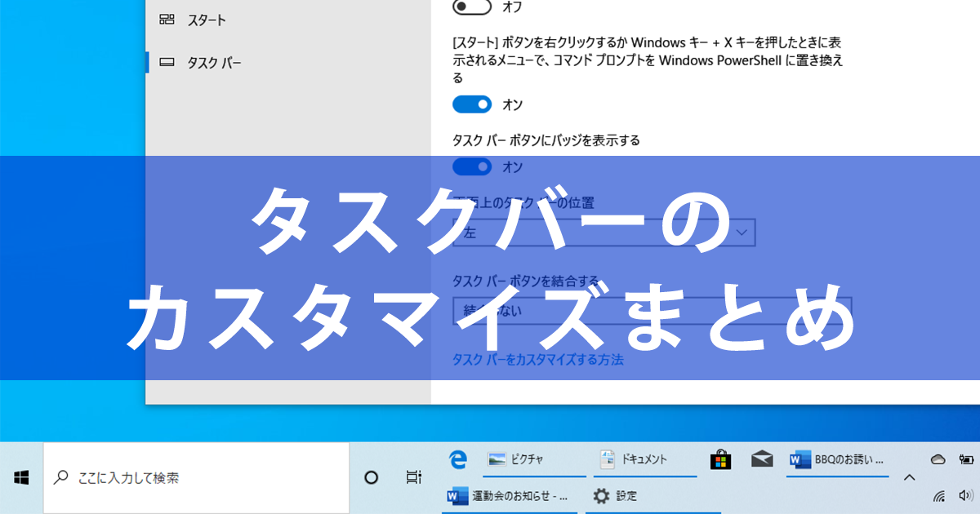This screenshot has width=980, height=514.
Task: Turn on the topmost オフ toggle
Action: pos(472,7)
